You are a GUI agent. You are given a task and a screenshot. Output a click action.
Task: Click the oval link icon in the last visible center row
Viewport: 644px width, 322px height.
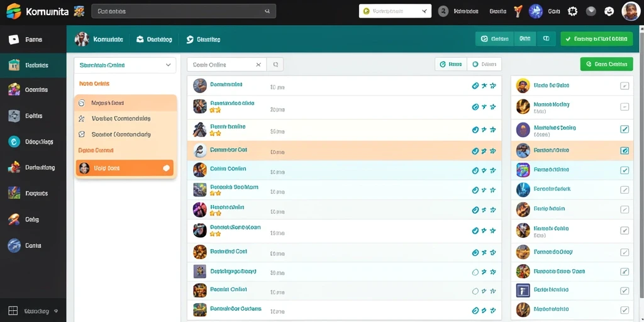pos(475,311)
